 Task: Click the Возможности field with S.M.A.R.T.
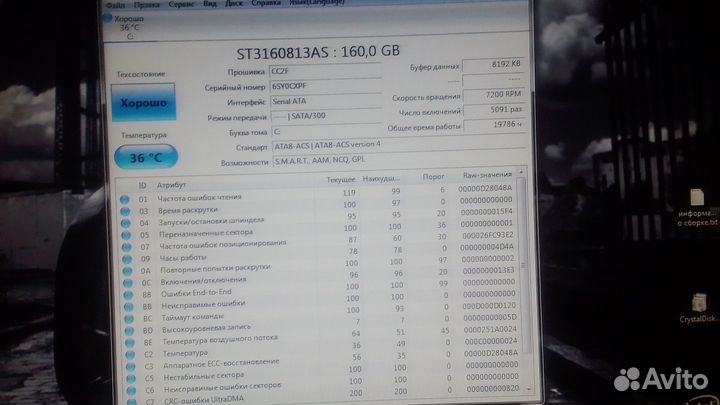399,160
